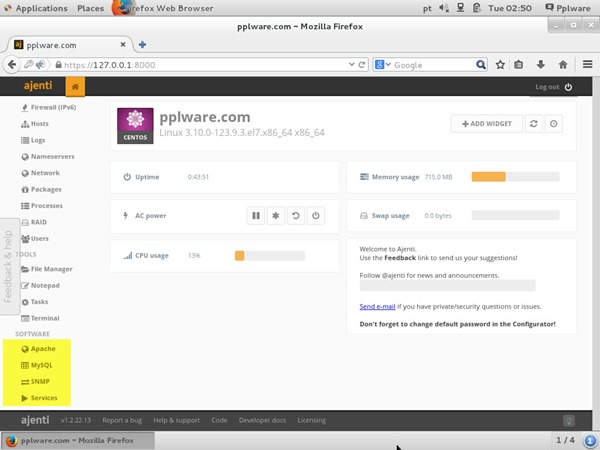Open the search engine selector dropdown
Screen dimensions: 600x450
click(383, 65)
